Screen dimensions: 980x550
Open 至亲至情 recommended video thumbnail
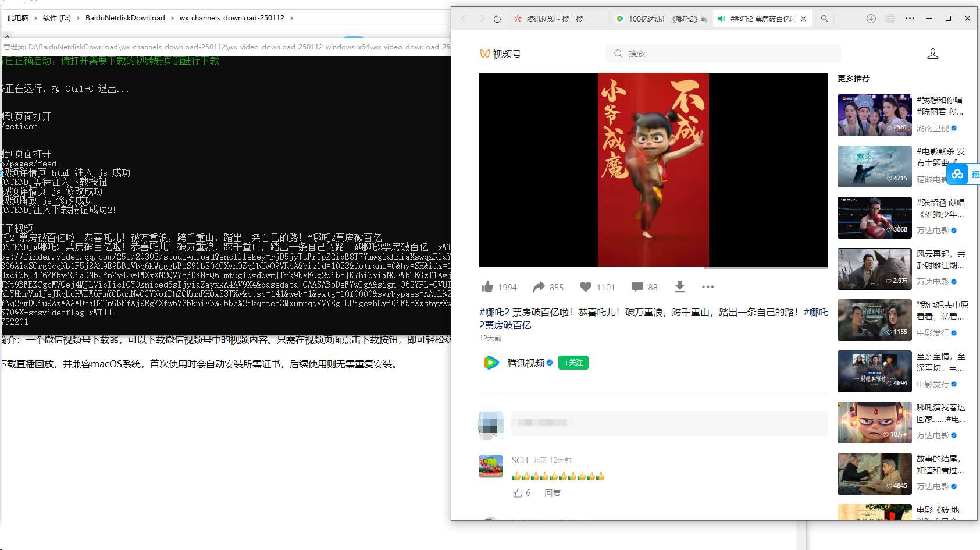(875, 371)
